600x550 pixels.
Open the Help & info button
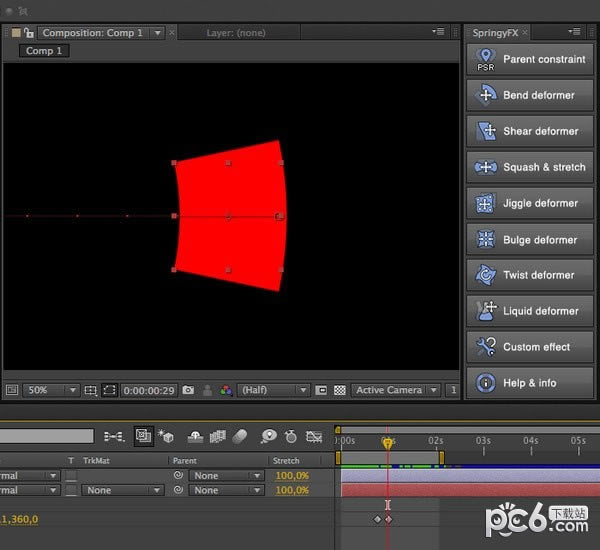(x=530, y=383)
